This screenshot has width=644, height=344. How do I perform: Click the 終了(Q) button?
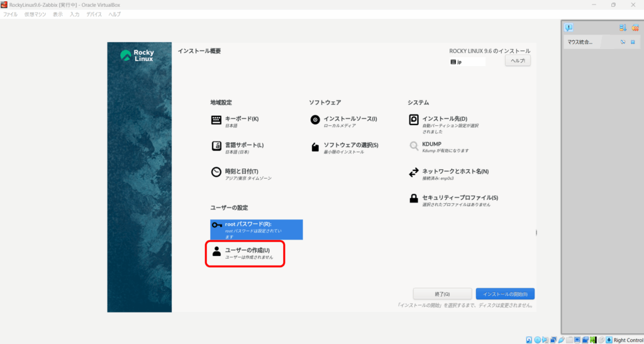pos(442,294)
